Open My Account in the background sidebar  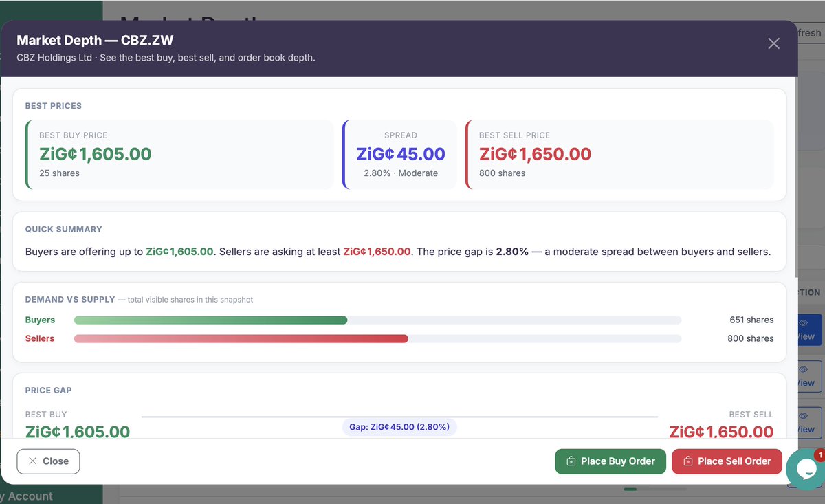tap(26, 496)
